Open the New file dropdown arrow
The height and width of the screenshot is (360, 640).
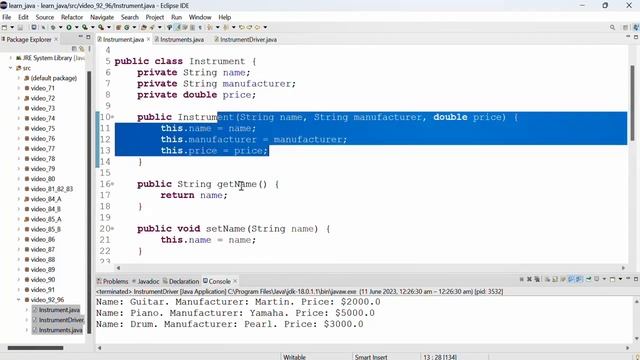(x=12, y=27)
